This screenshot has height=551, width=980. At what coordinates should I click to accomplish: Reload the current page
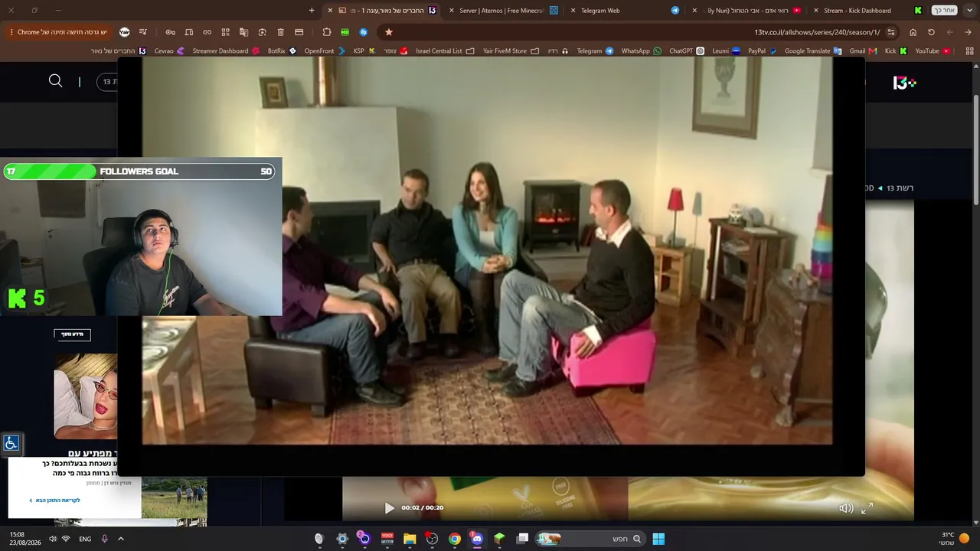click(x=931, y=32)
